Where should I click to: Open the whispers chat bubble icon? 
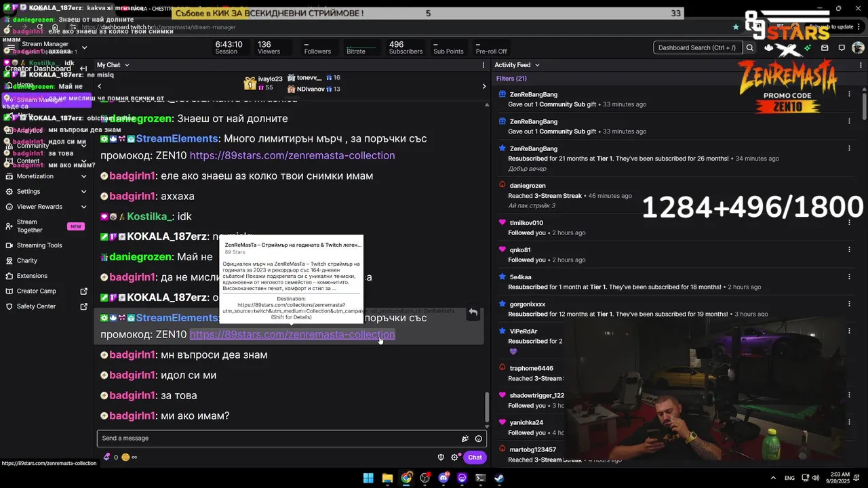tap(842, 47)
